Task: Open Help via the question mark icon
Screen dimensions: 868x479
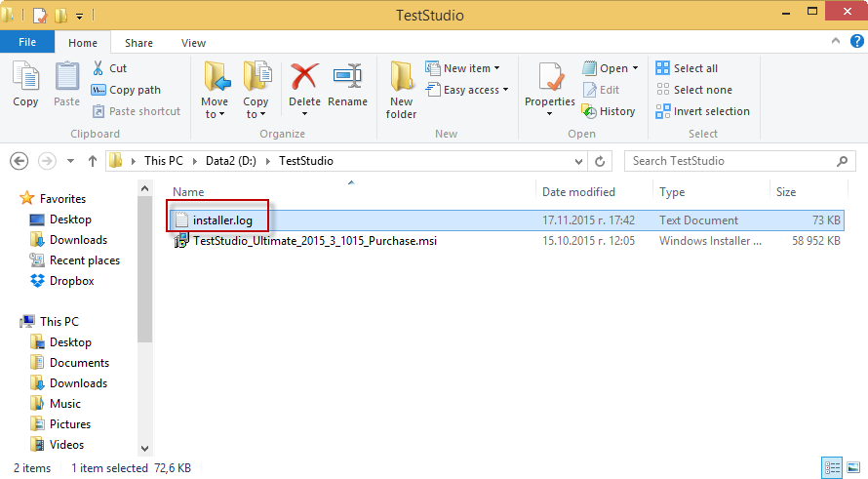Action: 857,41
